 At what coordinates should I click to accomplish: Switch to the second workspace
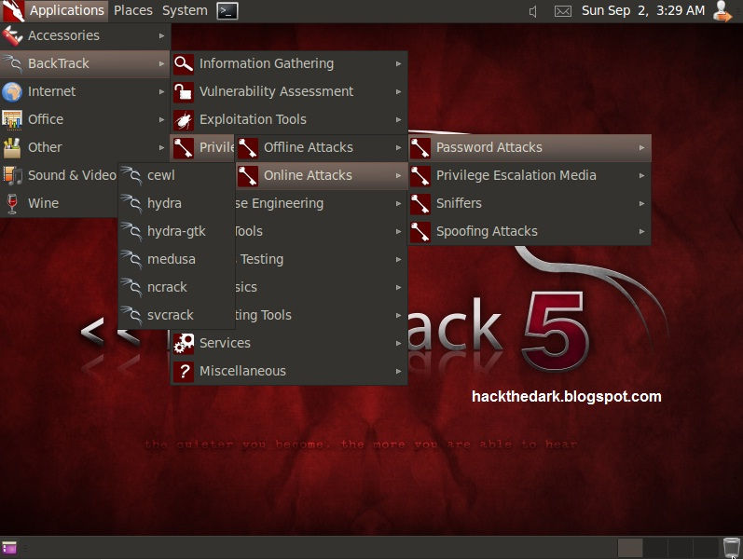click(655, 548)
